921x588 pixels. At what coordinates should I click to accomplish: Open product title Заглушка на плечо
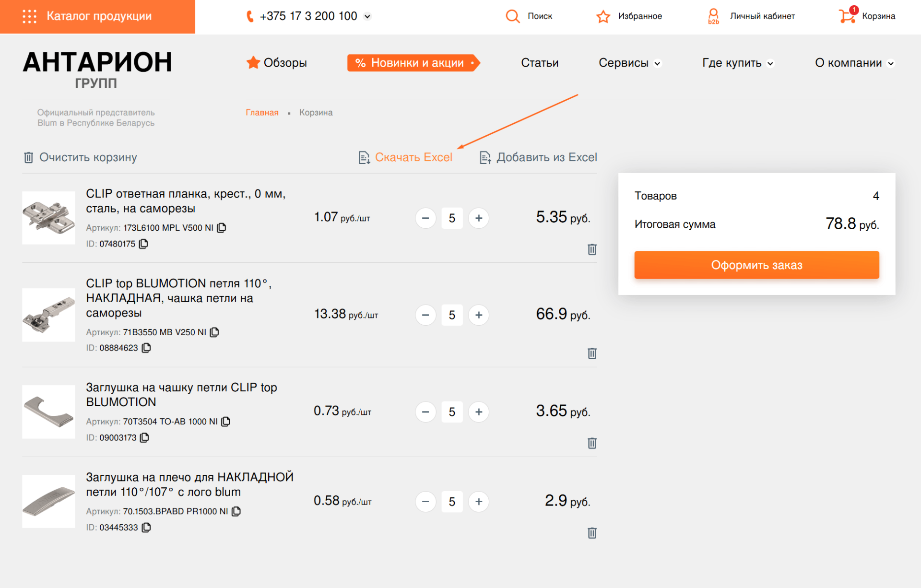(189, 484)
